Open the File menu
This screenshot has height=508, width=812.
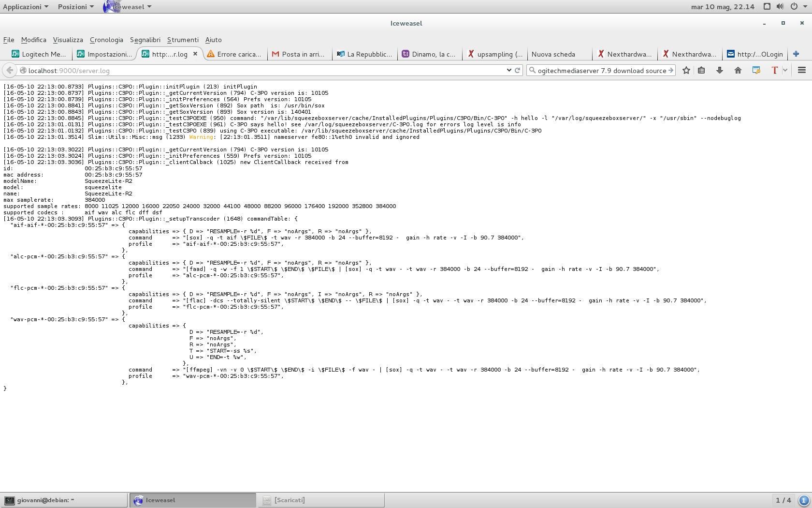click(x=9, y=40)
